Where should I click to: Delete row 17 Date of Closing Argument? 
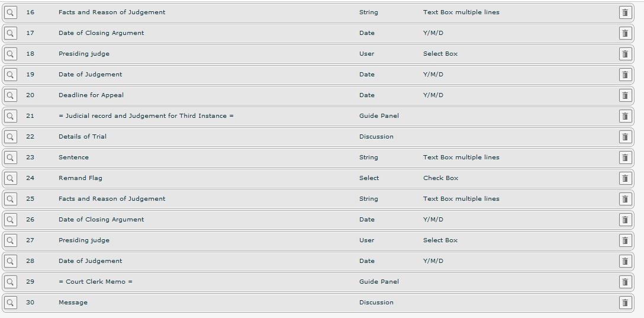tap(625, 33)
